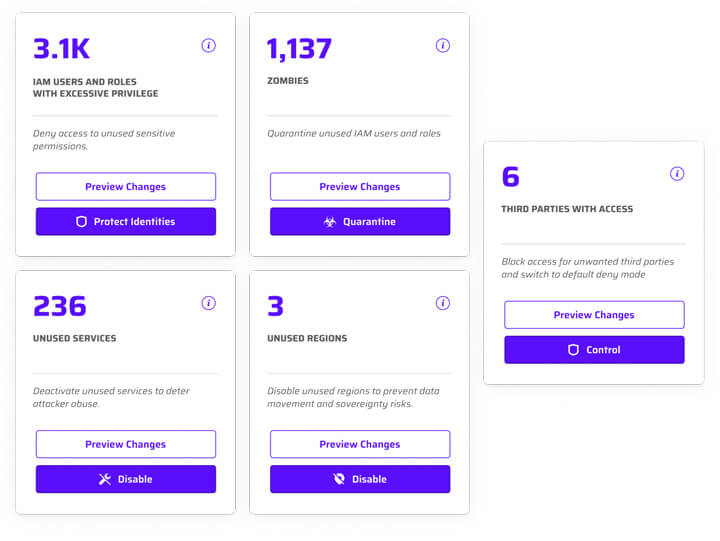The width and height of the screenshot is (720, 541).
Task: Click info icon on IAM Users card
Action: [x=209, y=45]
